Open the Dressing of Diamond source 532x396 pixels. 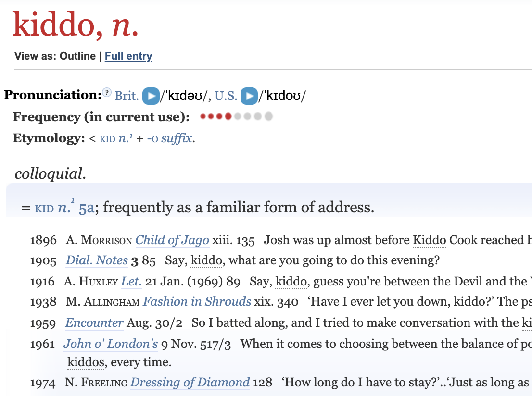pos(190,383)
